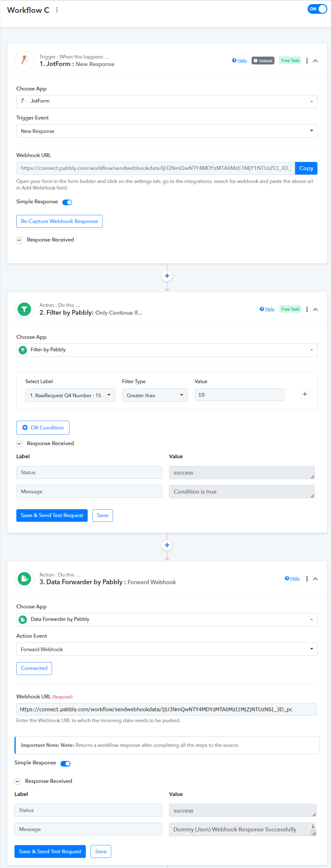Viewport: 331px width, 868px height.
Task: Collapse the Data Forwarder step
Action: pyautogui.click(x=315, y=579)
